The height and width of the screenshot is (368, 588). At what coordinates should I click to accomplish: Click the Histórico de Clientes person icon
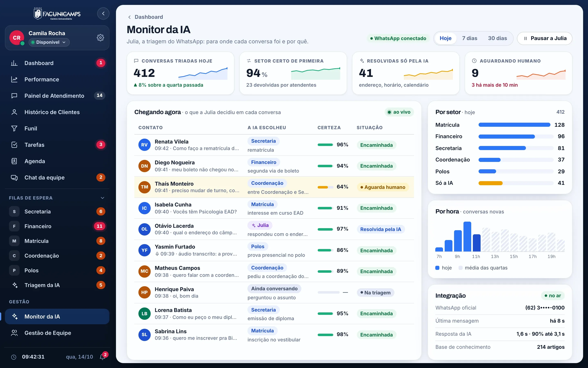[x=14, y=112]
